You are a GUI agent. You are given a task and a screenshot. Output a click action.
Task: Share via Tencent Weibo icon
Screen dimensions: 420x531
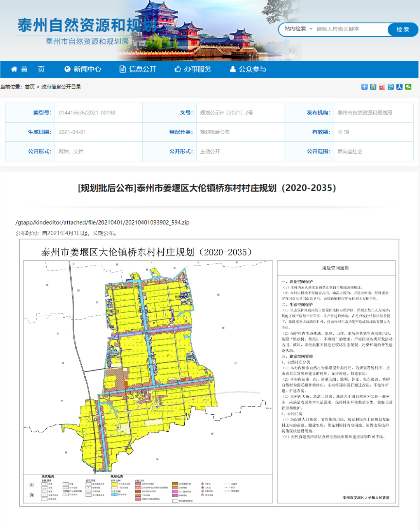(x=391, y=87)
